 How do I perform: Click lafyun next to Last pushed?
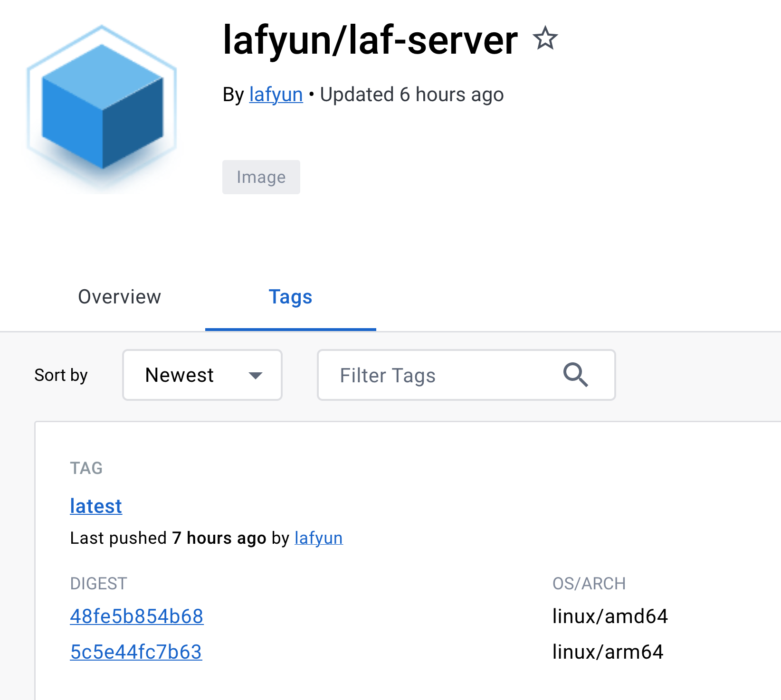pos(318,538)
